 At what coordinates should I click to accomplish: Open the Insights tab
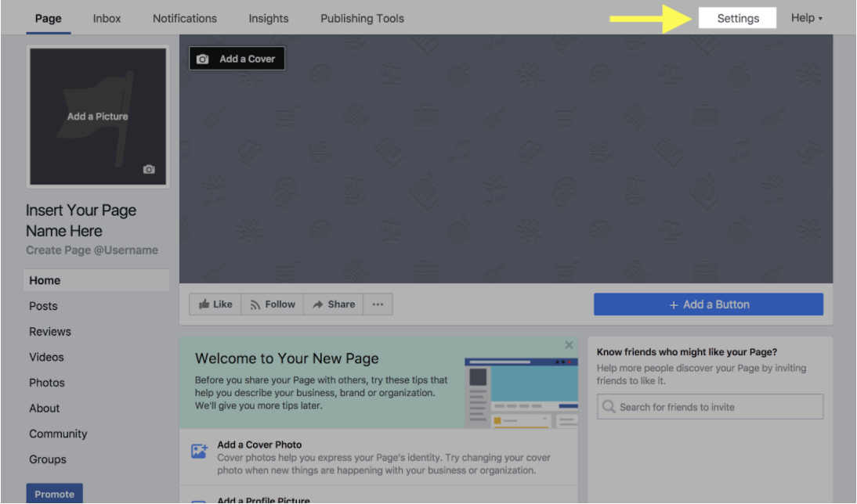pos(269,19)
